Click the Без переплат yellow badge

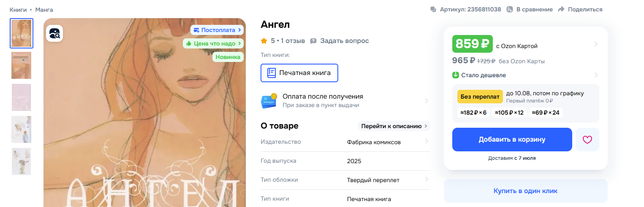point(480,97)
